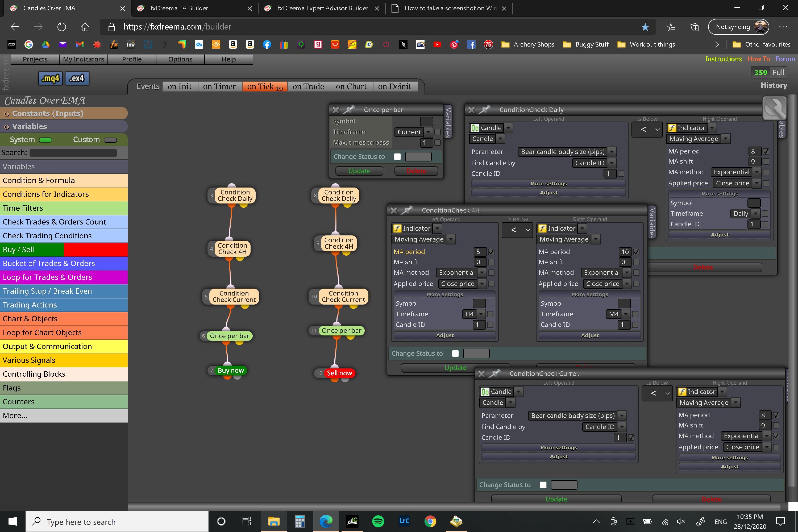The image size is (798, 532).
Task: Open the My Indicators menu
Action: [x=84, y=59]
